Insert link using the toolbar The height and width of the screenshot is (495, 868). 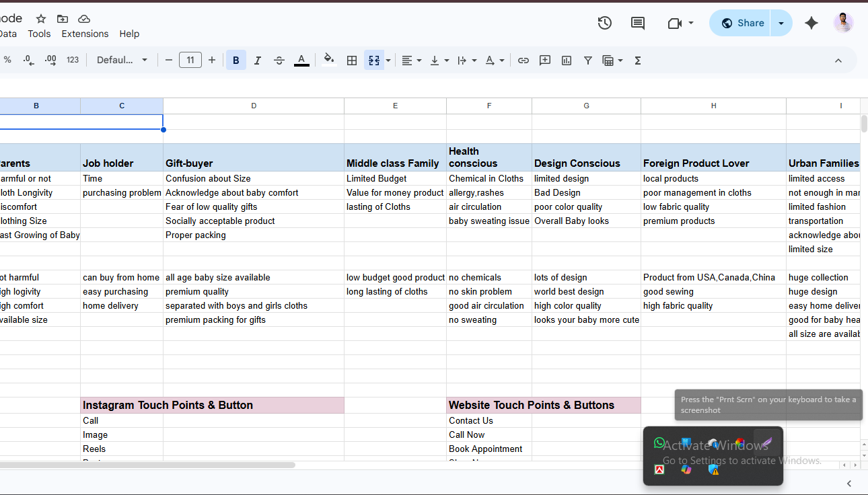pos(523,61)
